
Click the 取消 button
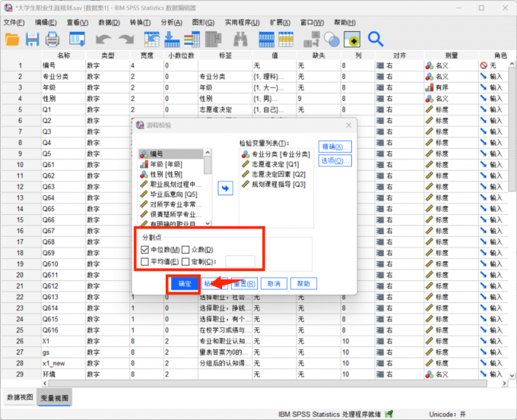click(274, 283)
